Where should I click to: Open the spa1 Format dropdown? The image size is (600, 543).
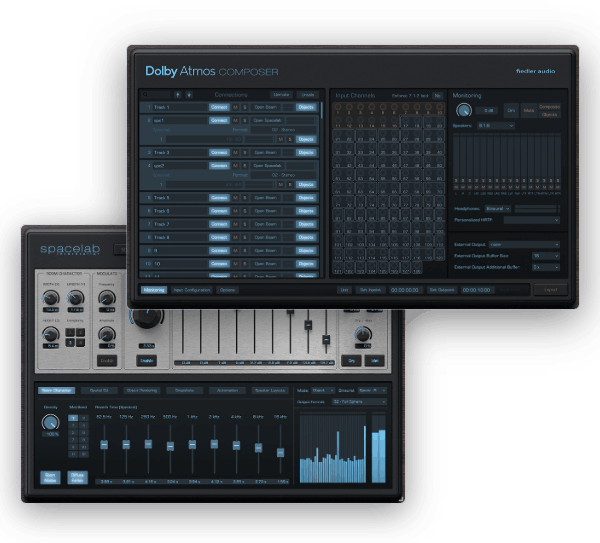(x=284, y=130)
